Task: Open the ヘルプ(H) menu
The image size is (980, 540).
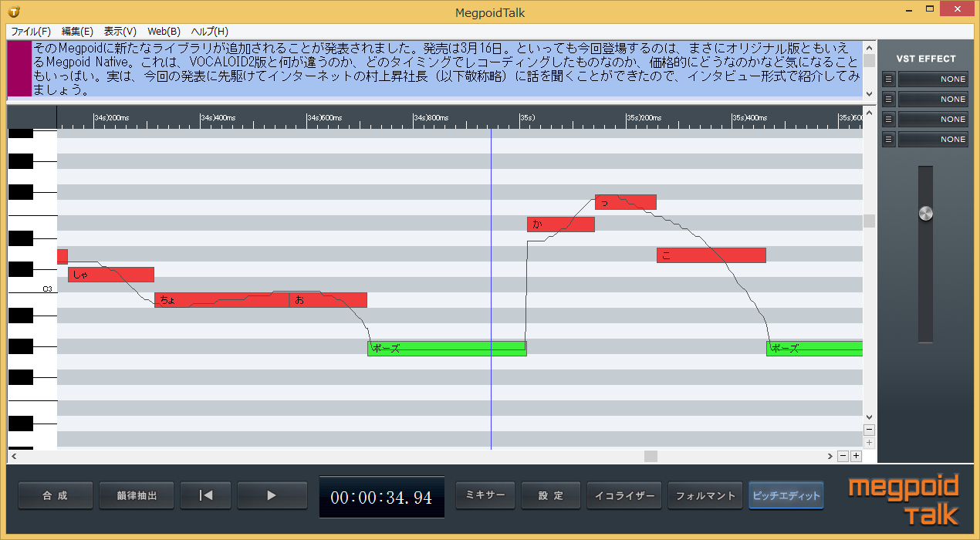Action: 209,32
